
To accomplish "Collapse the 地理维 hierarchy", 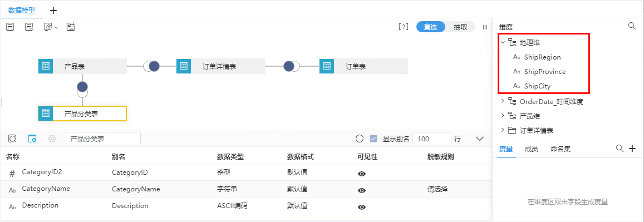I will (x=503, y=42).
